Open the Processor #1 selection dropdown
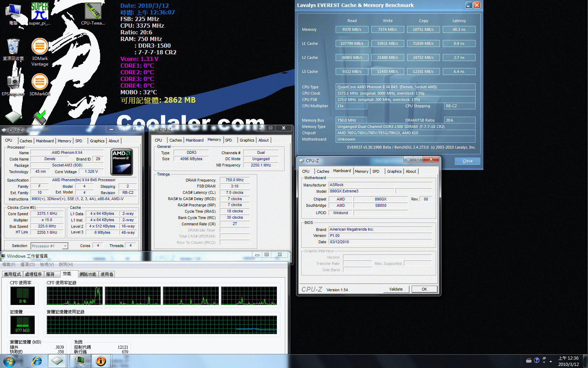Image resolution: width=588 pixels, height=368 pixels. (x=49, y=246)
